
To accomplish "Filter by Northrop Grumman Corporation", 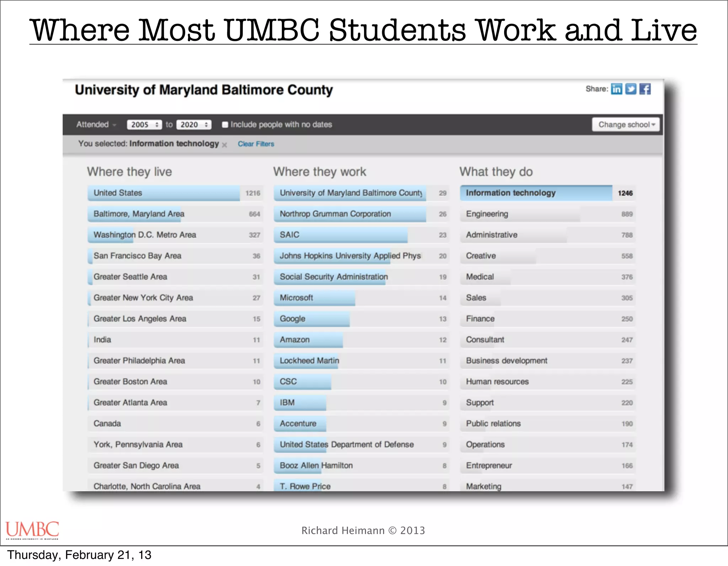I will click(362, 214).
